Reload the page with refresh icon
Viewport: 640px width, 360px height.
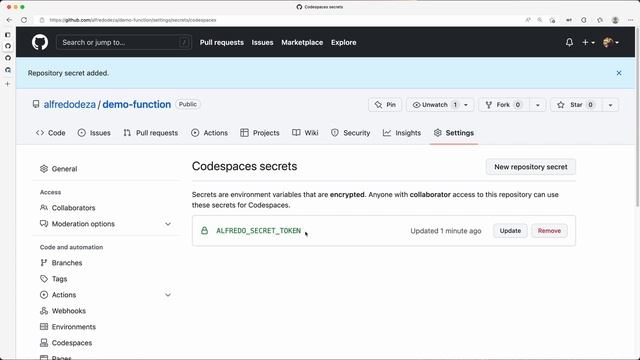pos(24,20)
